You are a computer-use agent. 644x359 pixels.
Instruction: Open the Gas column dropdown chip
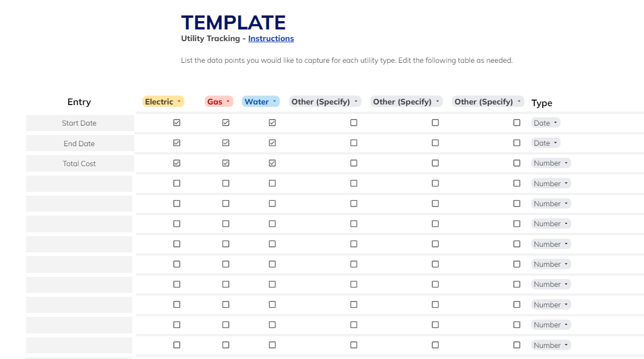[218, 102]
